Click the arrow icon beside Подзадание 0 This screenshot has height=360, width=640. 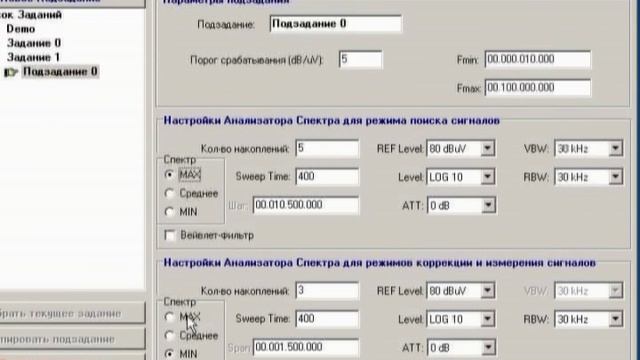[x=11, y=73]
